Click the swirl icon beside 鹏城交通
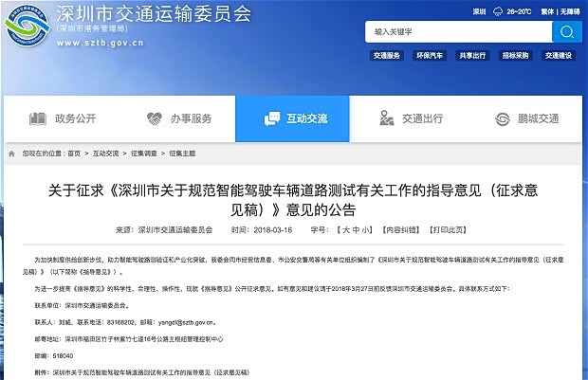This screenshot has width=588, height=380. point(503,119)
